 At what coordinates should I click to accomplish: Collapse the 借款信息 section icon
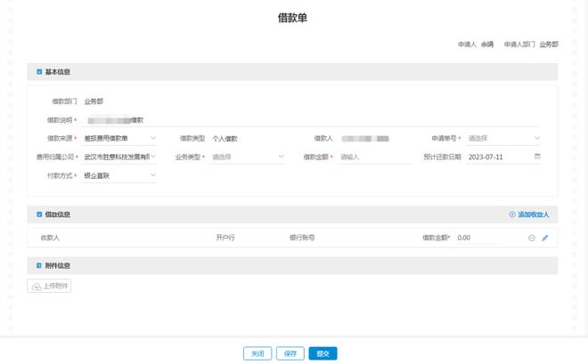pyautogui.click(x=39, y=214)
